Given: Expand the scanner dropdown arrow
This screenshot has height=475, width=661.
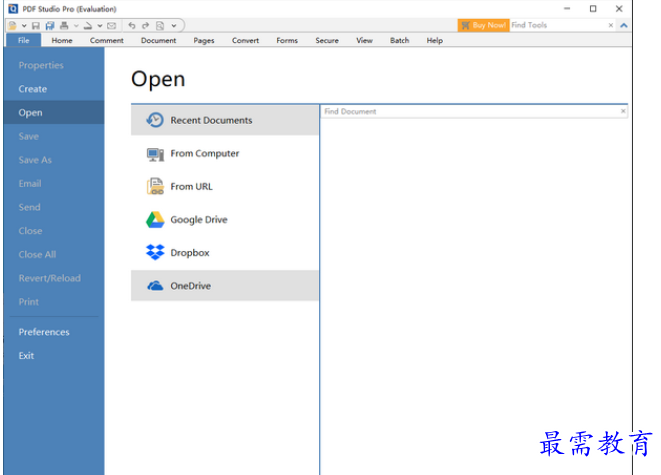Looking at the screenshot, I should point(100,26).
